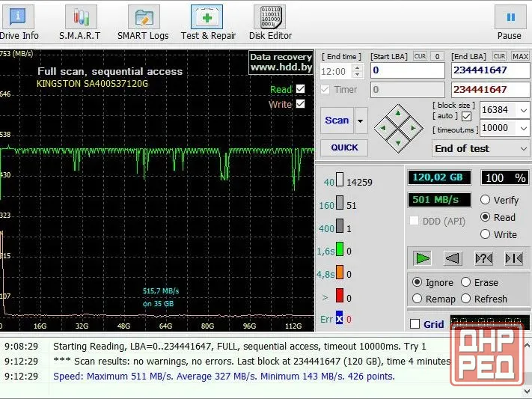Screen dimensions: 532x399
Task: Click the End LBA MAX button
Action: [520, 56]
